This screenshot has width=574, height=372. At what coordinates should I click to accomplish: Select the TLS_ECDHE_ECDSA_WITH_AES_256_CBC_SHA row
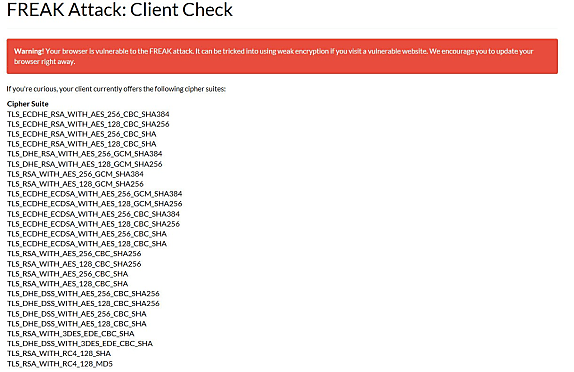(87, 234)
